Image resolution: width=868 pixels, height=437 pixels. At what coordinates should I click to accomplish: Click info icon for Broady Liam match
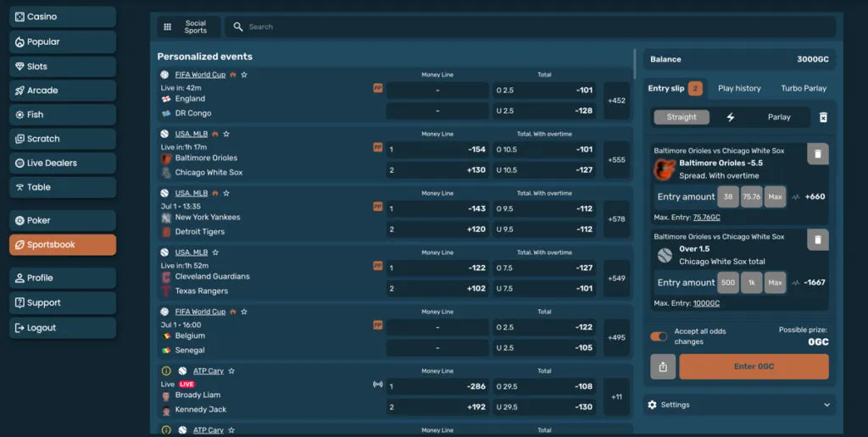click(166, 371)
